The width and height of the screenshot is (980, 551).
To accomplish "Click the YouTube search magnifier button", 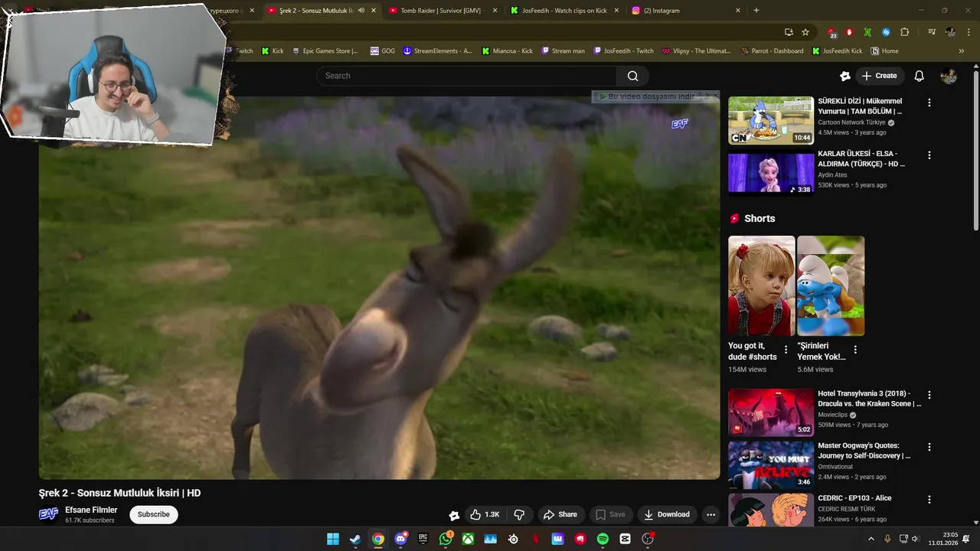I will (x=632, y=76).
